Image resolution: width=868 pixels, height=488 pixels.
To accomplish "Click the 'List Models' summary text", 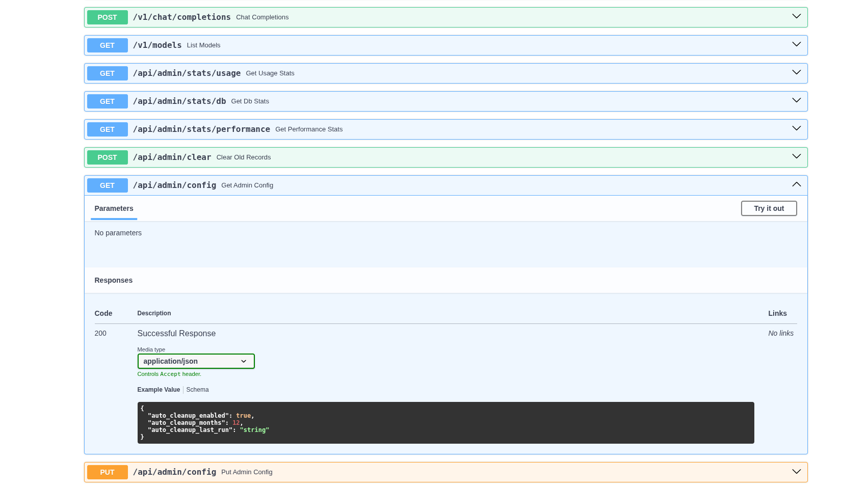I will (203, 45).
